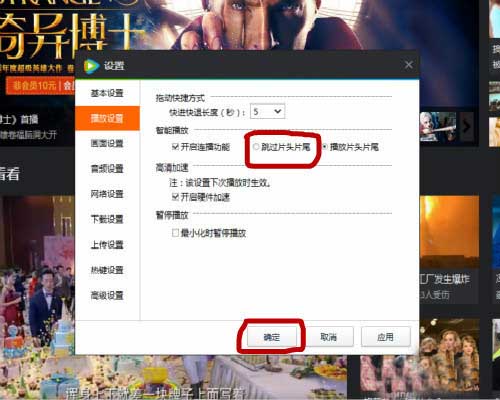This screenshot has height=400, width=500.
Task: Open the 基本设置 tab
Action: (x=107, y=93)
